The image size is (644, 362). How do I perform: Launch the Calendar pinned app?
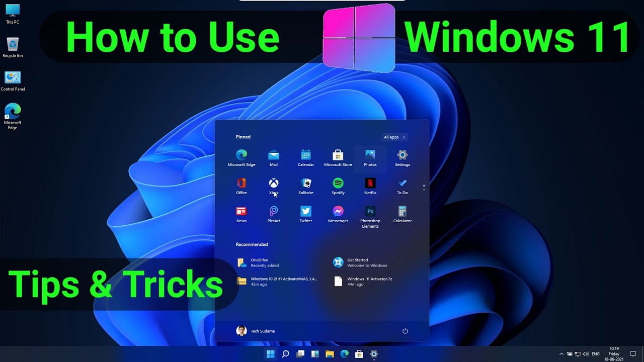306,158
